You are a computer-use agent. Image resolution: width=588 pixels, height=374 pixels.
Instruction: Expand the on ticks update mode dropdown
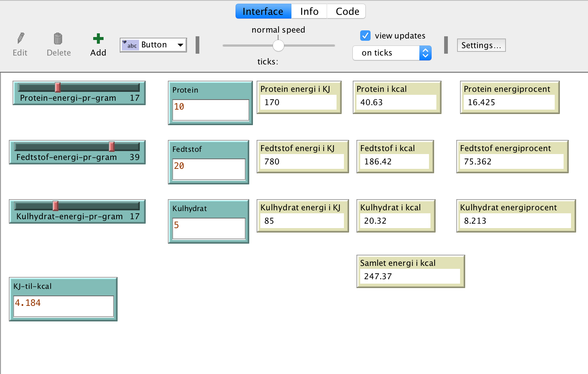425,53
